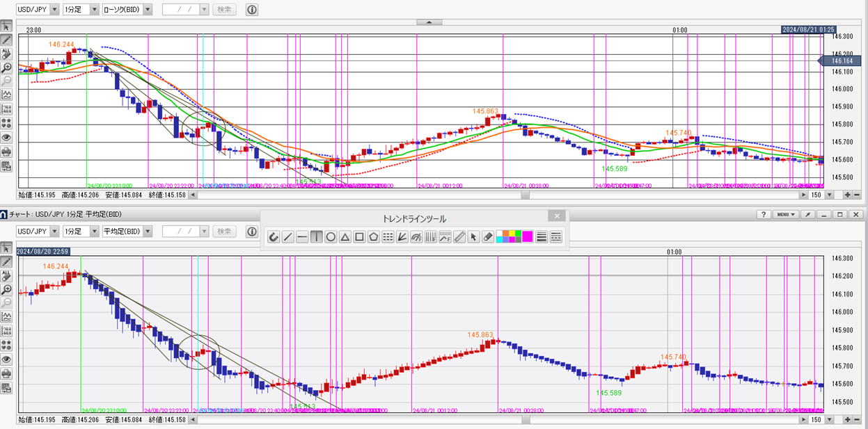The width and height of the screenshot is (868, 429).
Task: Toggle the vertical line tool
Action: [317, 237]
